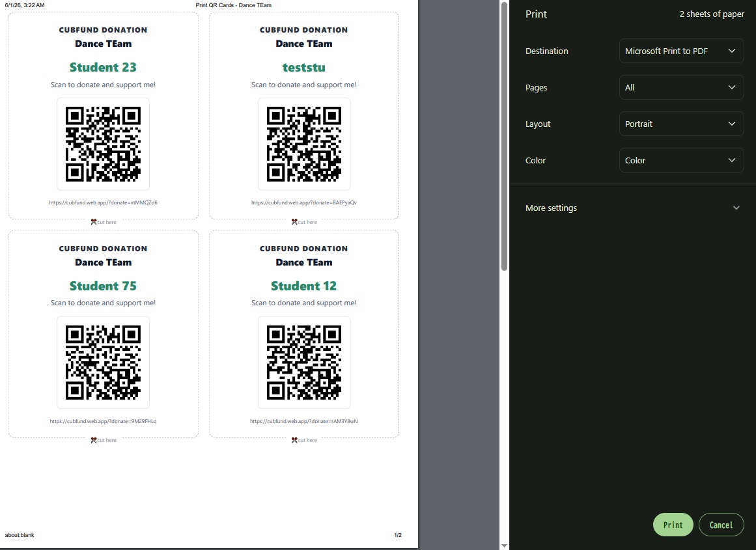Cancel the print dialog
756x550 pixels.
(721, 525)
